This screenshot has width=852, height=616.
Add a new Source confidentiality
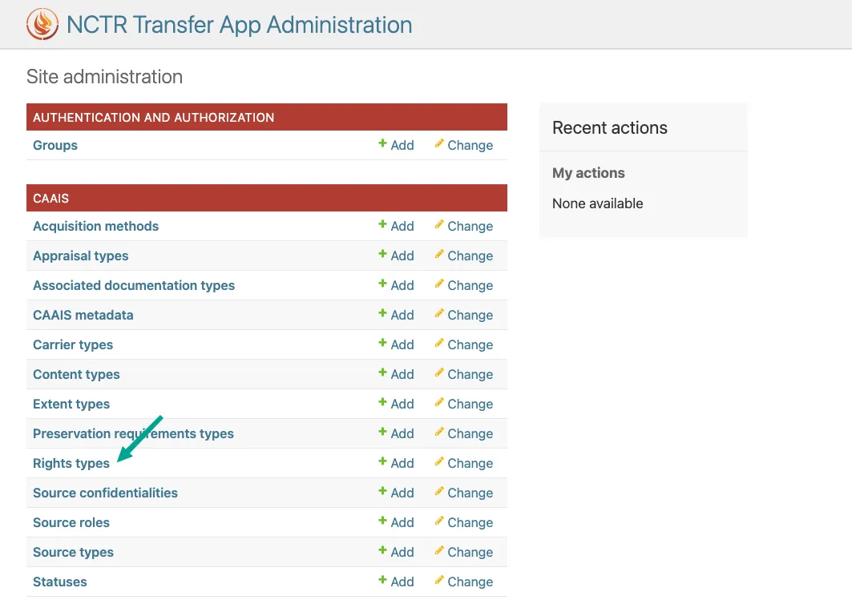(402, 493)
